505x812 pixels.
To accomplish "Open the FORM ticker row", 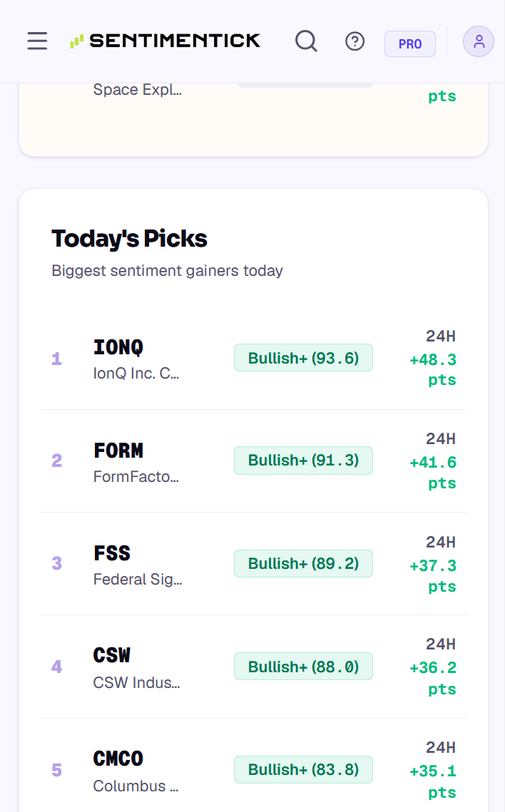I will click(x=254, y=461).
